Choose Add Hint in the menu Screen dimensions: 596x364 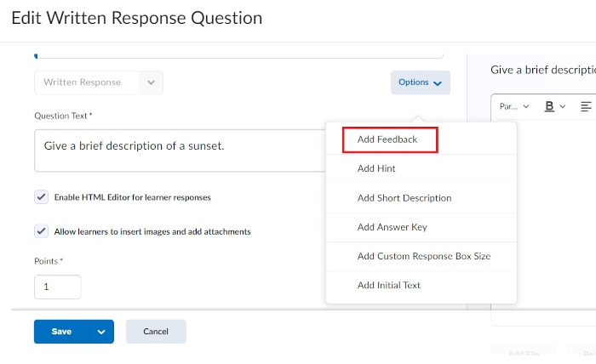click(376, 168)
